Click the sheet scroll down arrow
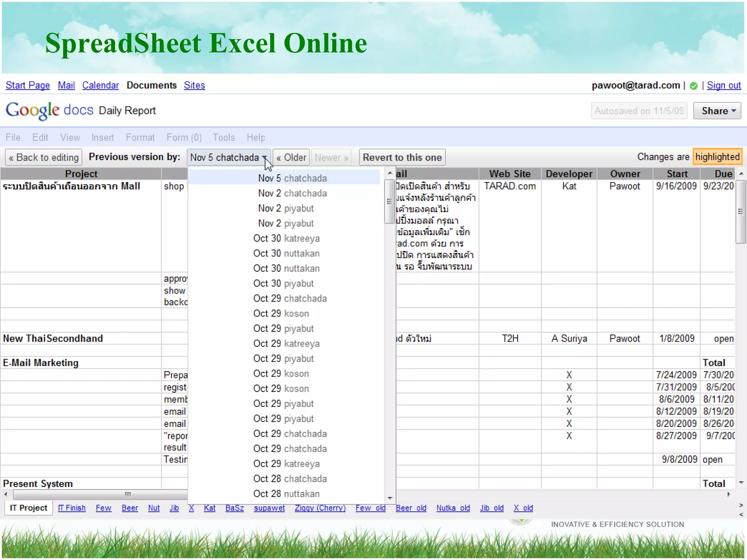747x560 pixels. [741, 483]
